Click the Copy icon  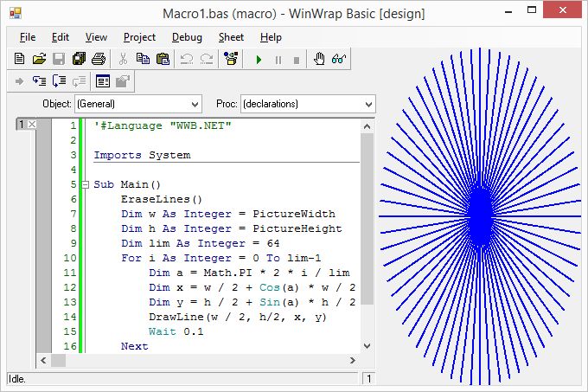click(143, 59)
